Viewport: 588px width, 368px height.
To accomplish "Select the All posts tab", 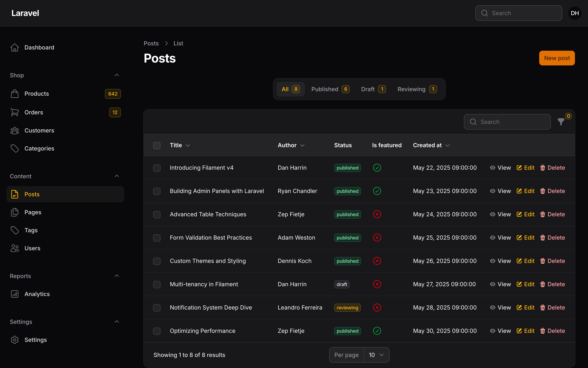I will (x=291, y=89).
